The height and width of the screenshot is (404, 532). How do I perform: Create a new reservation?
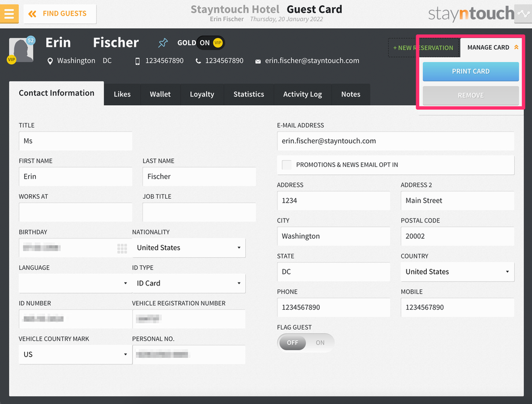(423, 48)
